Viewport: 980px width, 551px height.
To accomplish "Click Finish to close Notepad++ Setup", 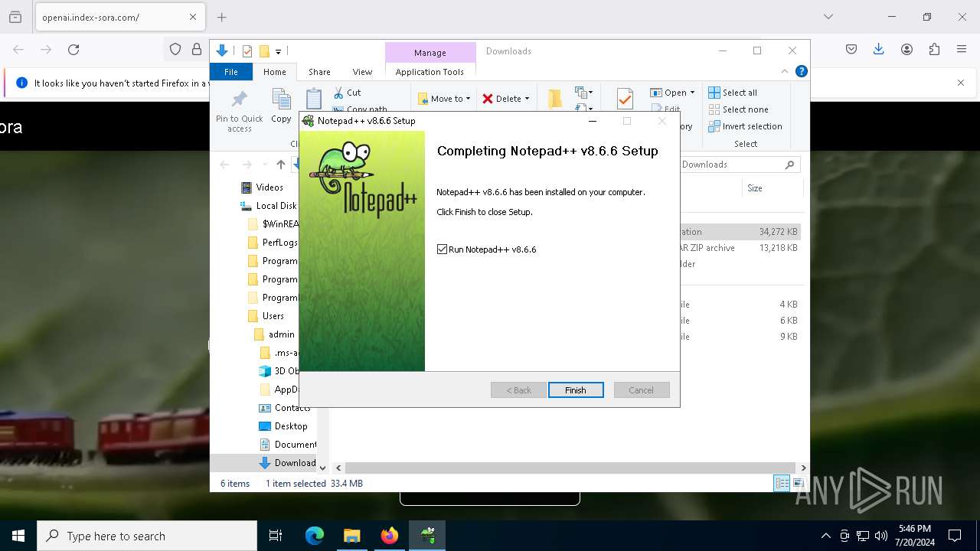I will pos(576,390).
